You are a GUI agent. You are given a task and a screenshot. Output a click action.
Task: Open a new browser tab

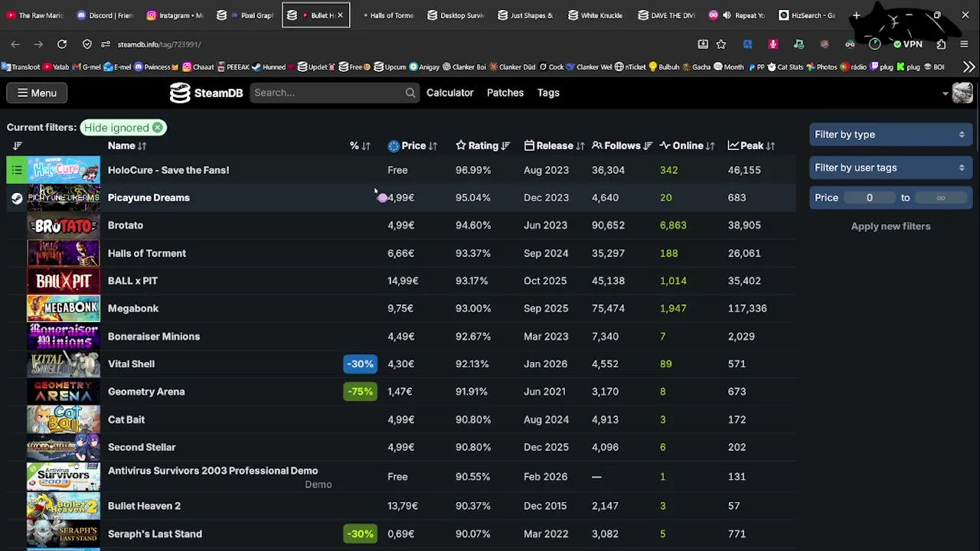(857, 15)
